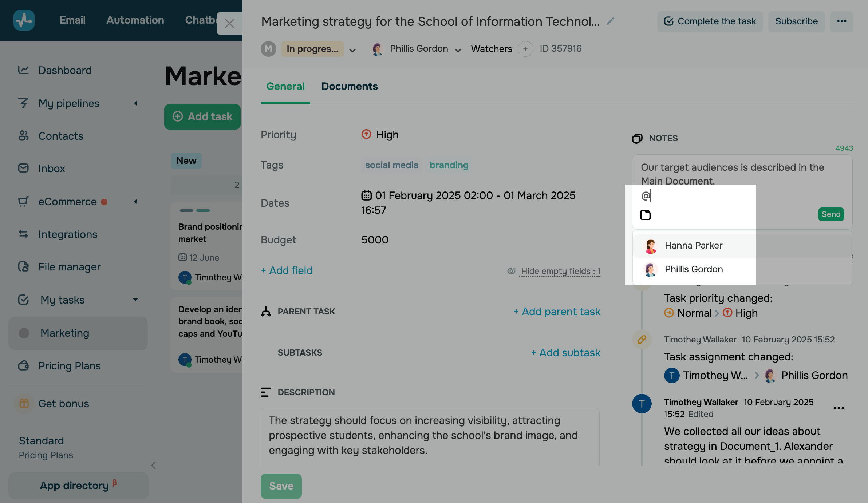This screenshot has width=868, height=503.
Task: Collapse the sidebar with the arrow icon
Action: pyautogui.click(x=154, y=465)
